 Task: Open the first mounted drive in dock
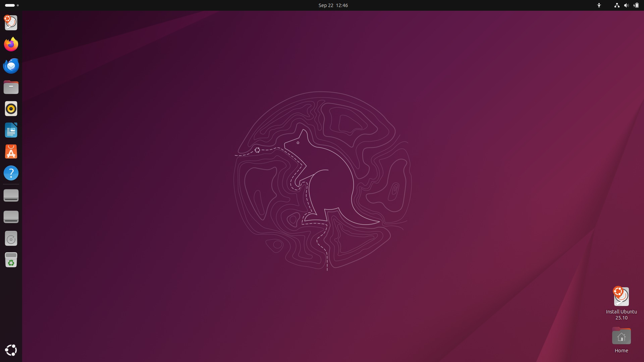pyautogui.click(x=11, y=195)
